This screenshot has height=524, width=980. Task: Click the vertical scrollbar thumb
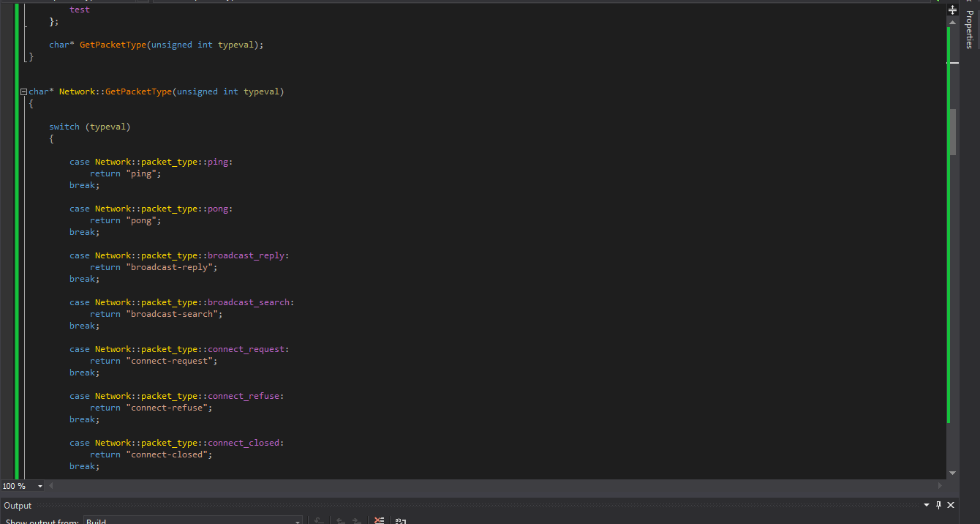click(952, 132)
